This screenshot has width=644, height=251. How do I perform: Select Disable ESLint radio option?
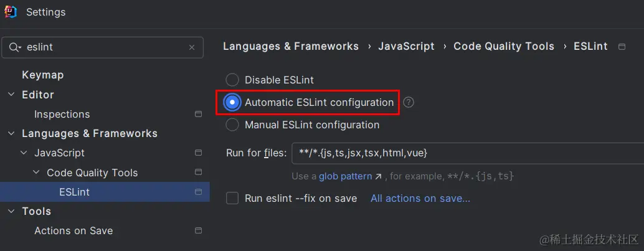tap(232, 80)
